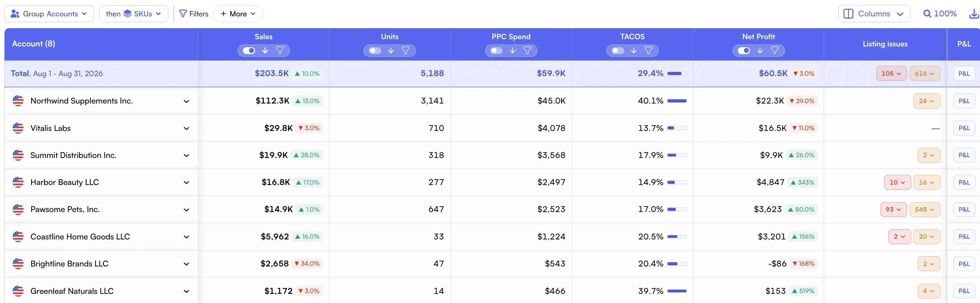Click the download icon at top right

point(974,14)
